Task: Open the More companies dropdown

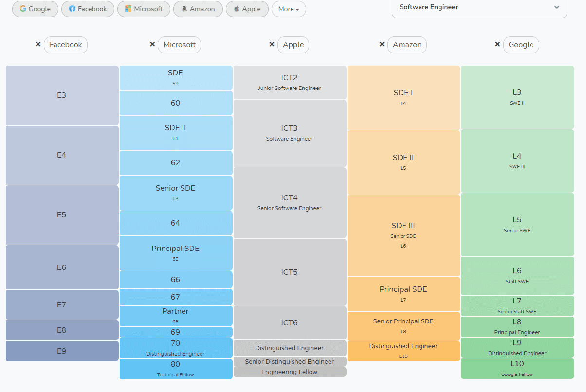Action: (289, 9)
